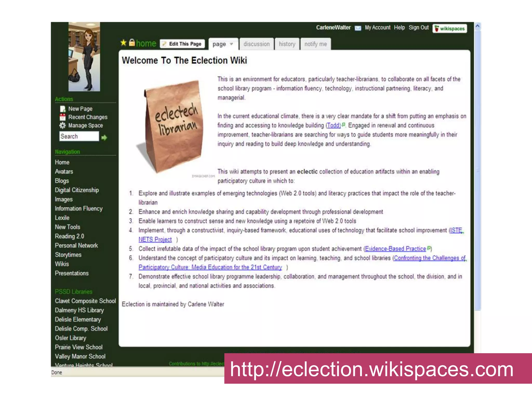Screen dimensions: 532x399
Task: Type in the sidebar Search field
Action: pos(79,136)
